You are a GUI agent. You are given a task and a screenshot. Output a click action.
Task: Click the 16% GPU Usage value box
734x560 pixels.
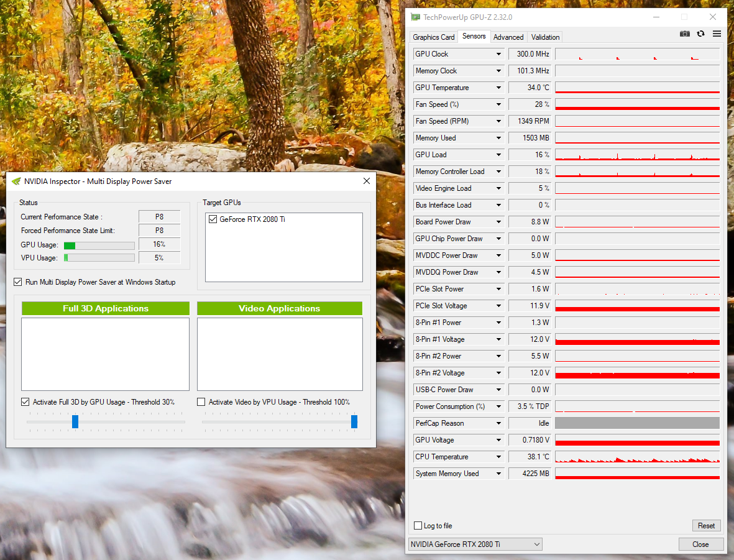click(159, 244)
